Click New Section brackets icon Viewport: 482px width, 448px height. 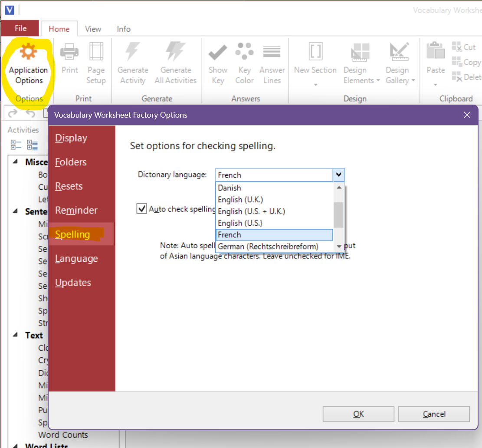click(315, 51)
